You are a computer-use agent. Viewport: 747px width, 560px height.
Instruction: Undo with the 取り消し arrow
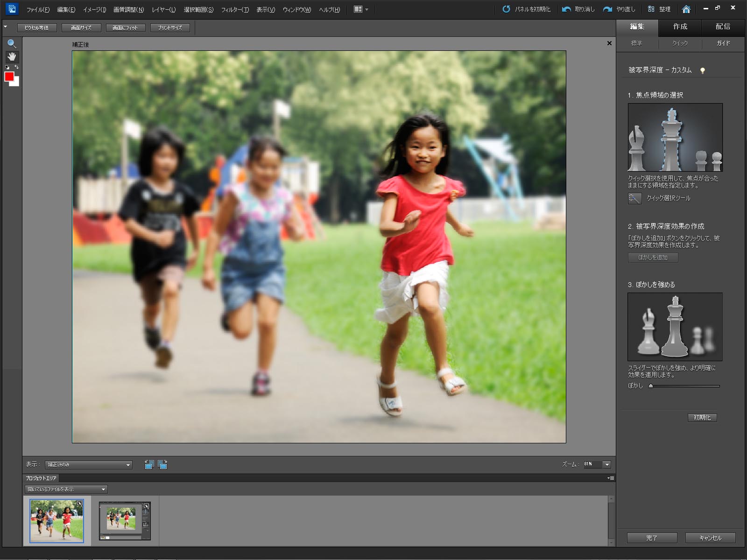(x=566, y=9)
